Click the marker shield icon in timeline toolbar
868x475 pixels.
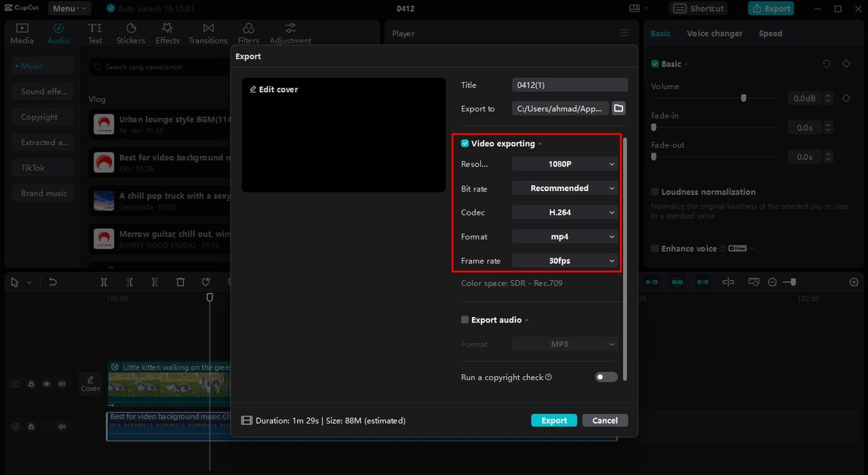[x=206, y=282]
